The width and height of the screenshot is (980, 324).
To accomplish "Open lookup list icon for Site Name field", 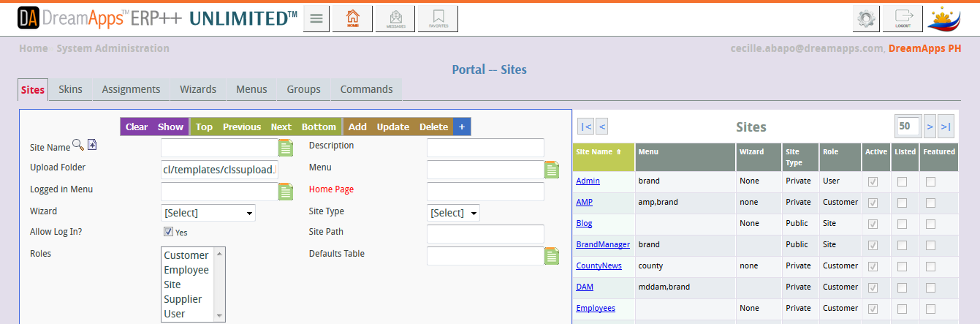I will pyautogui.click(x=286, y=148).
